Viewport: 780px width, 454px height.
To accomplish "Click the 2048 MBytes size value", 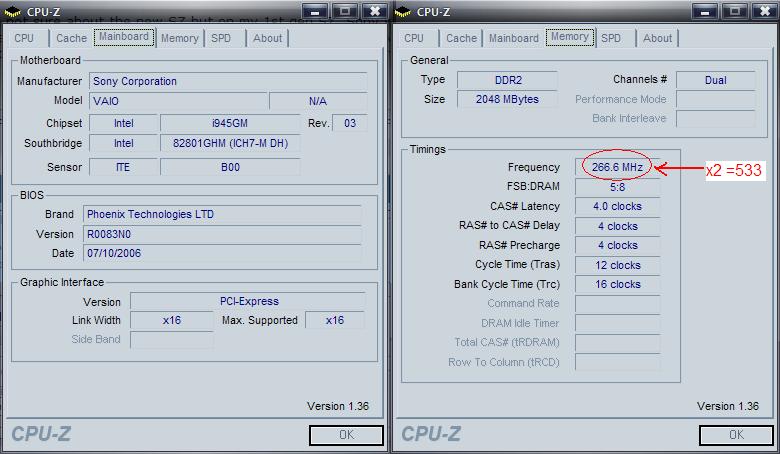I will [507, 99].
